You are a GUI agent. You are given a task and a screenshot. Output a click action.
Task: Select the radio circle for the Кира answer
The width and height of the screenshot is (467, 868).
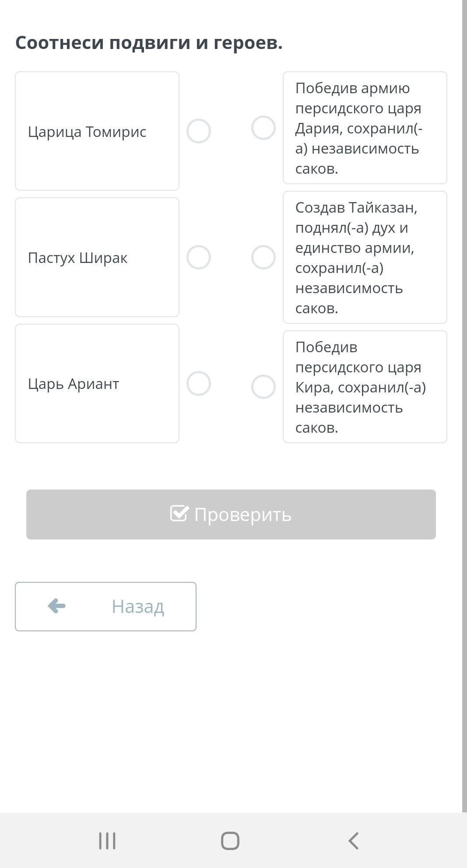click(x=263, y=387)
